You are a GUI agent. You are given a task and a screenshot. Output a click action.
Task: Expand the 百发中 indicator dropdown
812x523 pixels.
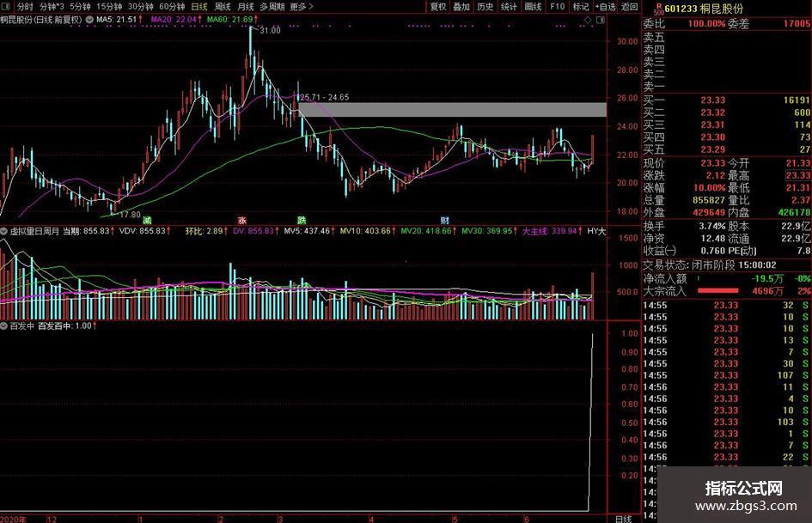(x=4, y=325)
